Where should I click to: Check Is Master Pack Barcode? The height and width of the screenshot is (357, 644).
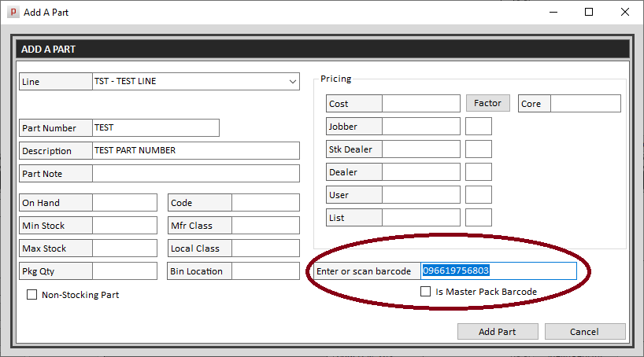[x=425, y=292]
